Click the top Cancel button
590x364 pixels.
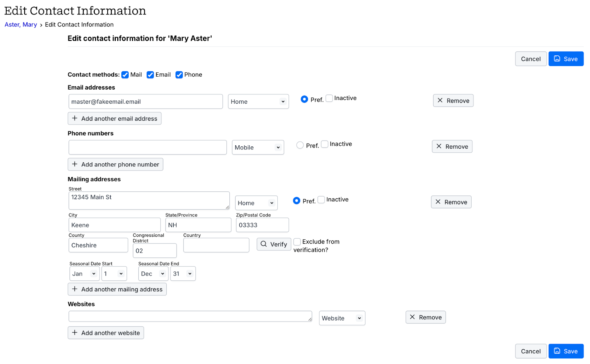531,59
